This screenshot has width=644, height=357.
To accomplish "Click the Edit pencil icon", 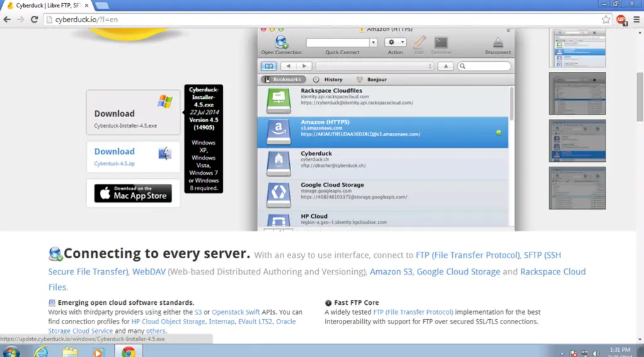I will (x=419, y=42).
